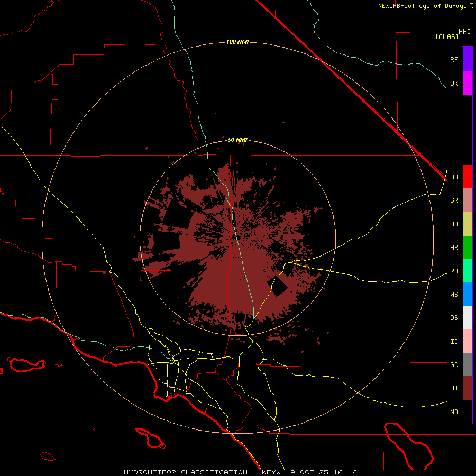
Task: Click the HHC product label
Action: coord(465,32)
